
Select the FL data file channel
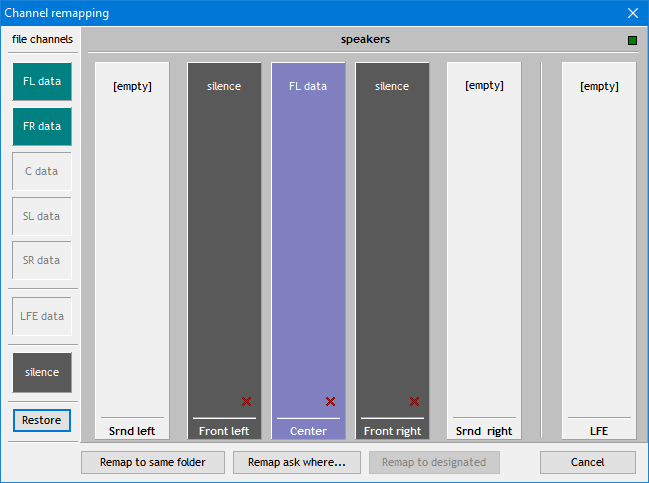coord(42,82)
